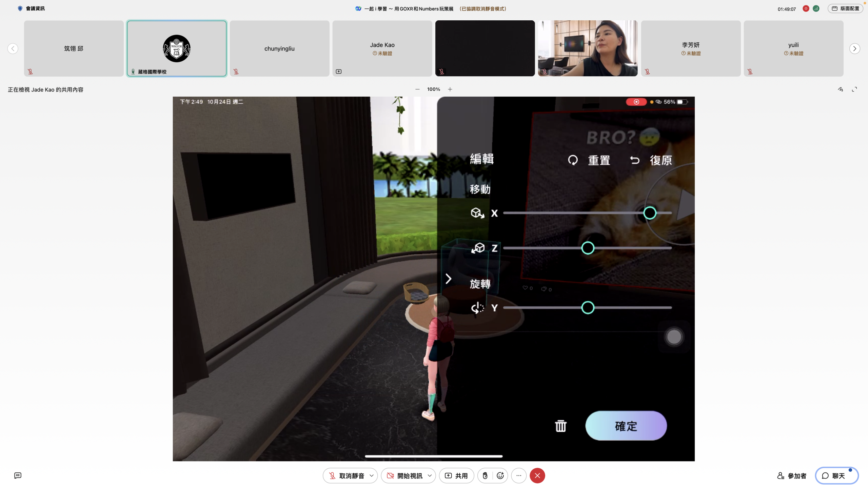Collapse edit panel with chevron arrow
This screenshot has height=488, width=868.
(x=448, y=279)
